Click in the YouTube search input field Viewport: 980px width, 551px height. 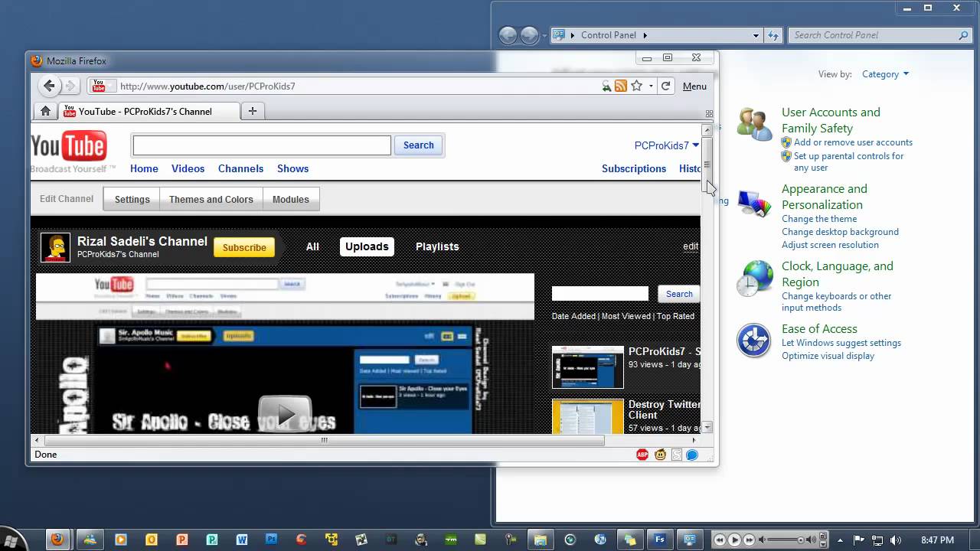point(262,145)
